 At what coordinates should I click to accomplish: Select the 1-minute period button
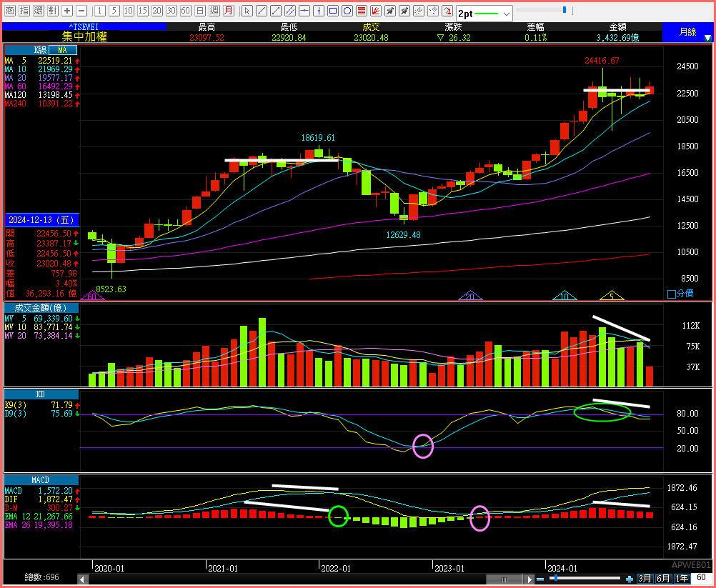[100, 11]
